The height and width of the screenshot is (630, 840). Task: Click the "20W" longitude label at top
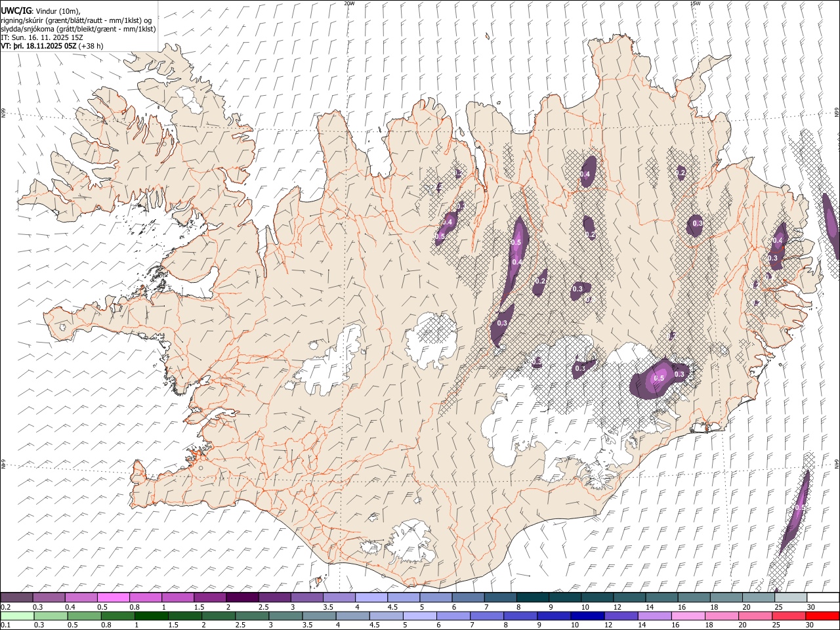click(349, 3)
